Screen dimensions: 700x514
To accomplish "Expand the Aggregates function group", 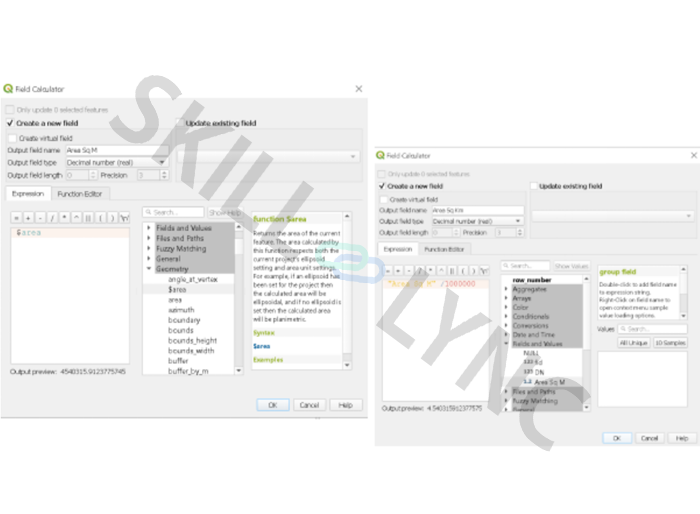I will coord(506,289).
